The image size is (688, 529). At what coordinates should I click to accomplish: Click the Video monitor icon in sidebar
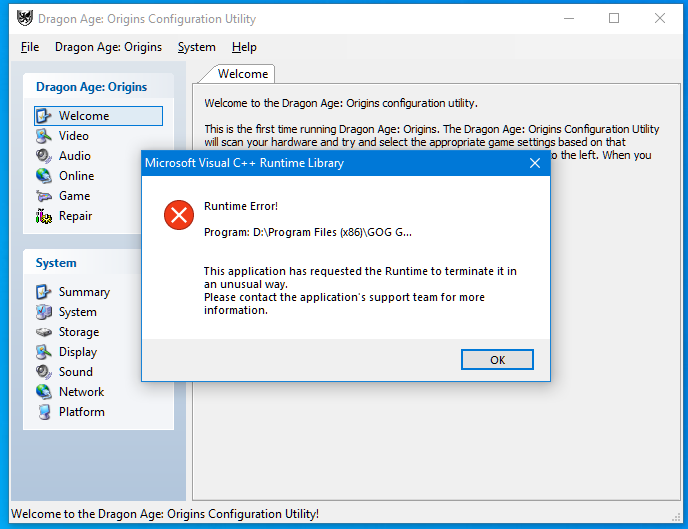click(43, 136)
